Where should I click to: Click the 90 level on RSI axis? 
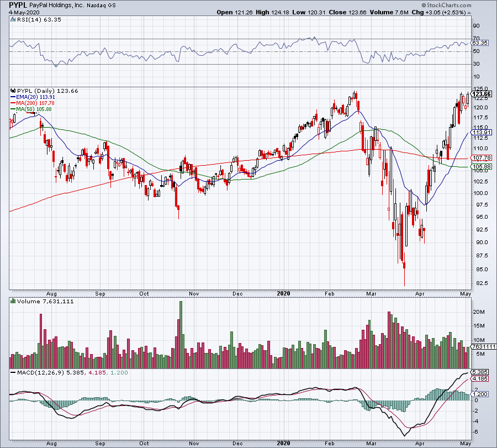[x=476, y=26]
